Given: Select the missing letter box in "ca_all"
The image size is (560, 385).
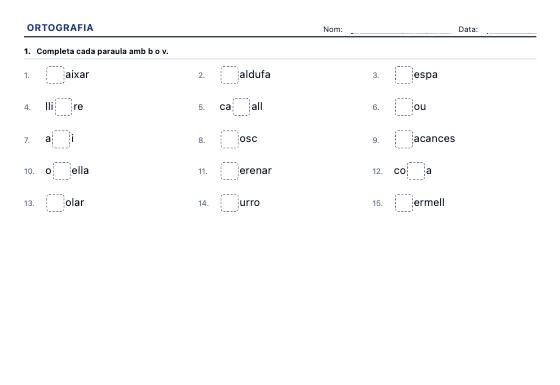Looking at the screenshot, I should [241, 107].
